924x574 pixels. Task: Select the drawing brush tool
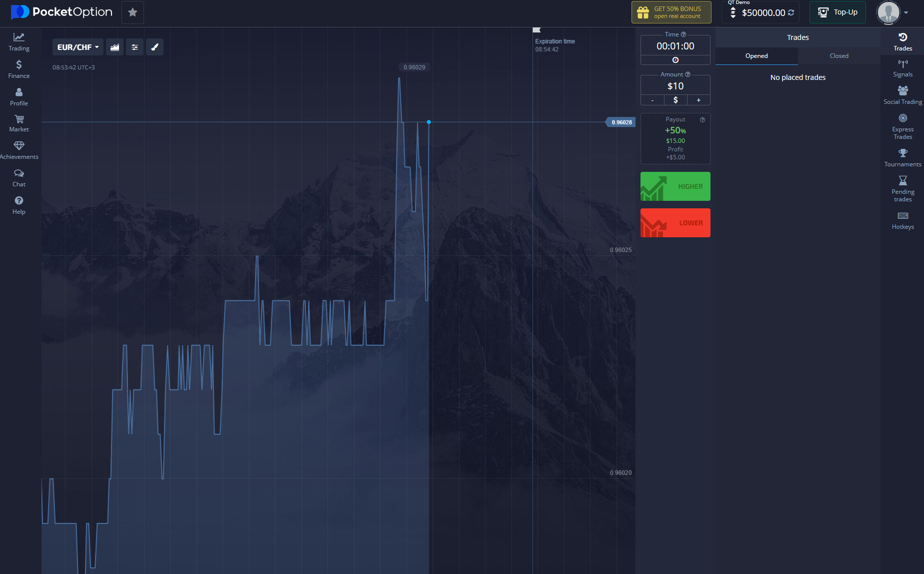click(x=154, y=47)
